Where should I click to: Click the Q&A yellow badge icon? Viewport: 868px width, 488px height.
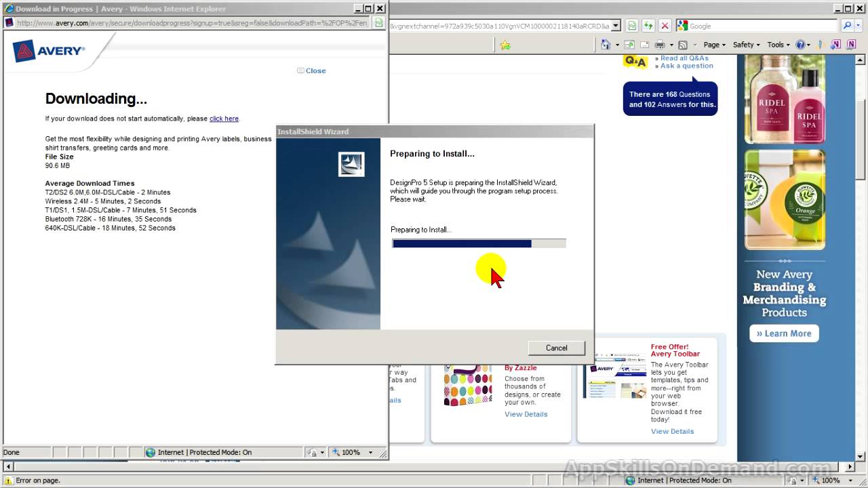tap(635, 62)
